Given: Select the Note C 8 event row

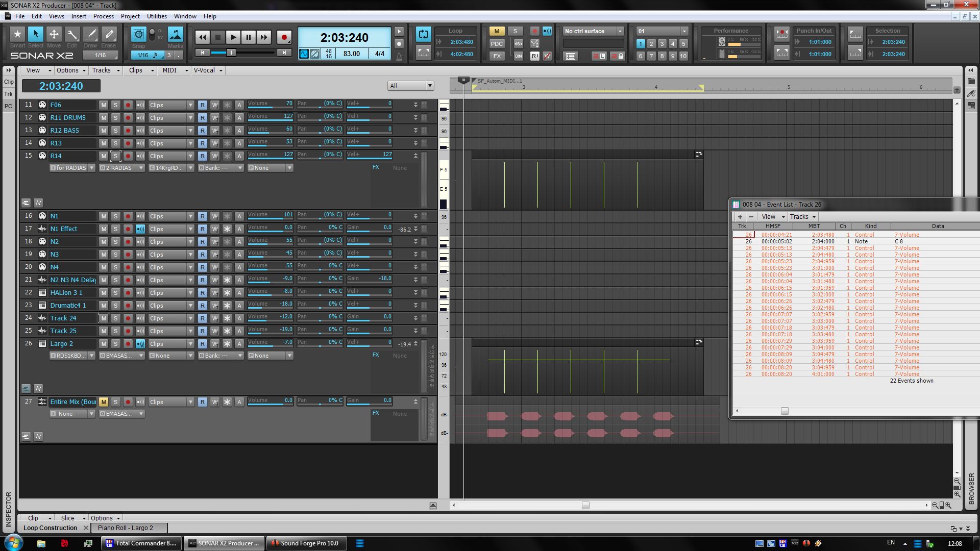Looking at the screenshot, I should (x=856, y=242).
